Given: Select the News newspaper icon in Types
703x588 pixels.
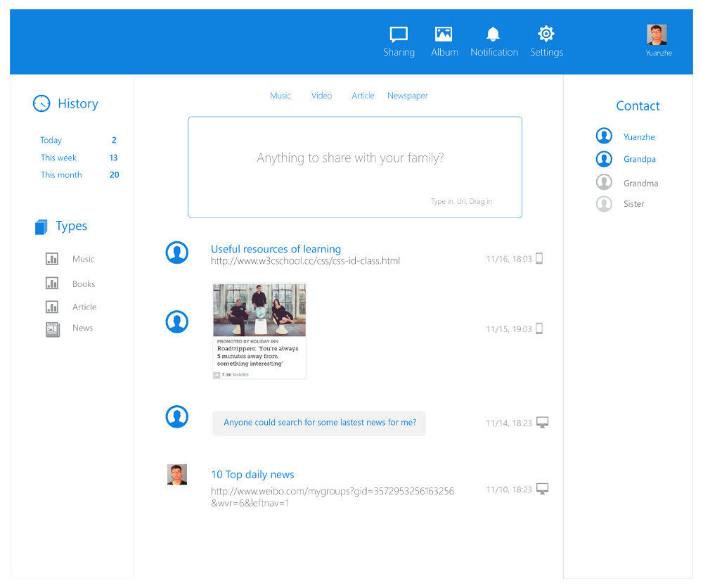Looking at the screenshot, I should (53, 328).
